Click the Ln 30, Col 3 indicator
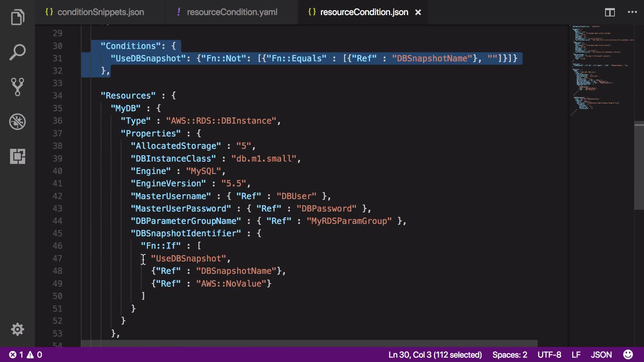This screenshot has width=644, height=362. point(435,355)
